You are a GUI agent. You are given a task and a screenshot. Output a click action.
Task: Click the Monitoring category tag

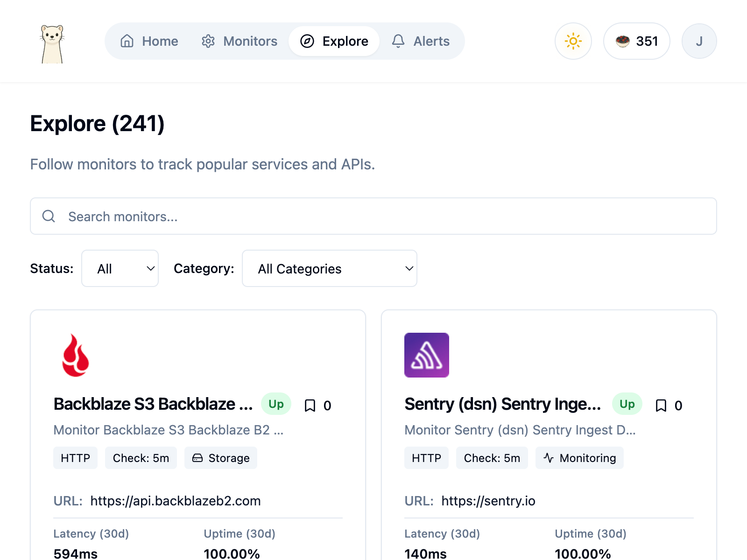pyautogui.click(x=579, y=458)
